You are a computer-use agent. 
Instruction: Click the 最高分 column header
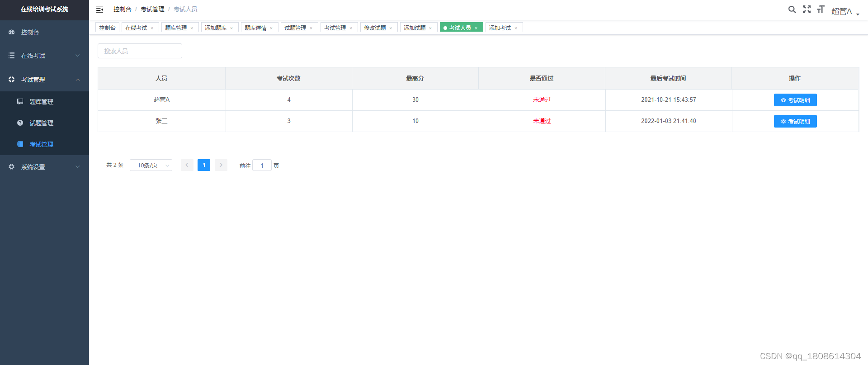(415, 78)
